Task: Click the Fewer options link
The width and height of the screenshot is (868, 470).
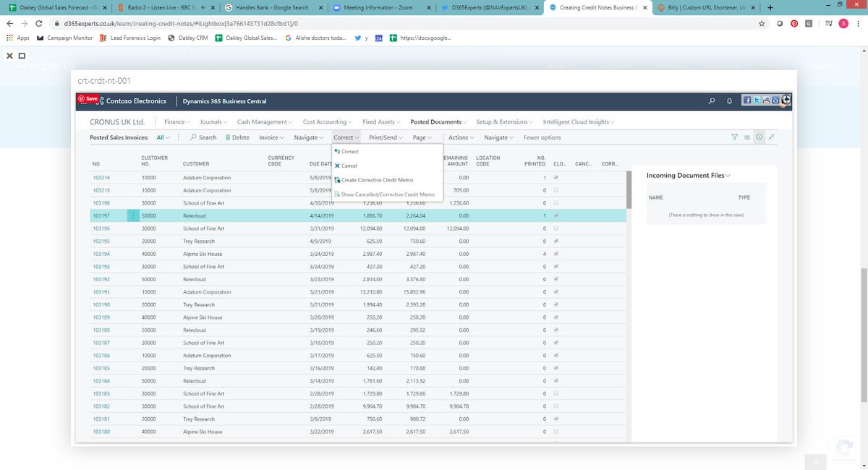Action: [x=543, y=137]
